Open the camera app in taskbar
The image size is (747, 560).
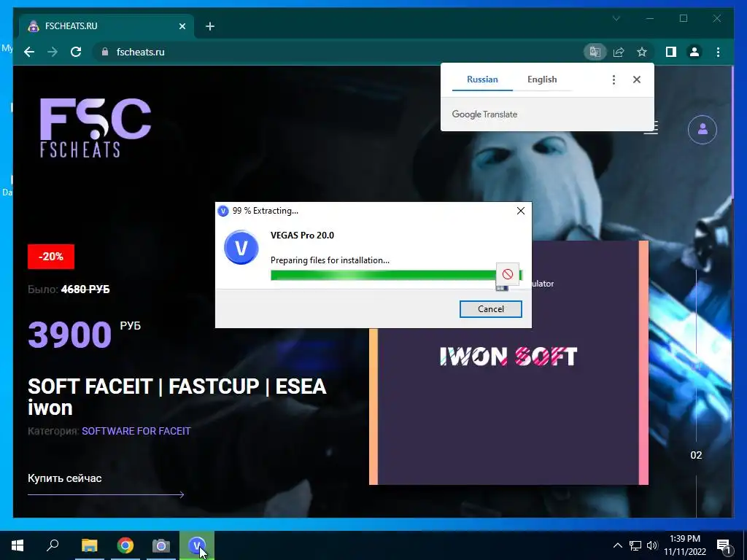tap(161, 545)
